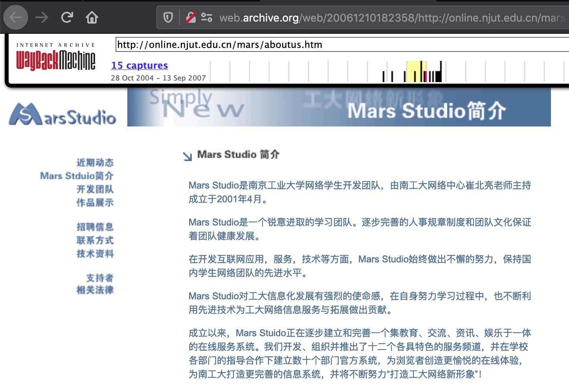
Task: Click the crossed-out padlock security icon
Action: (191, 18)
